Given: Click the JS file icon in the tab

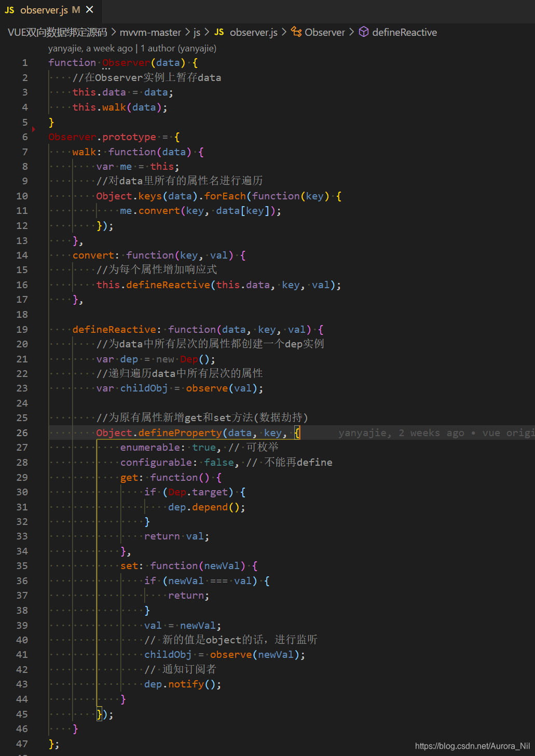Looking at the screenshot, I should pyautogui.click(x=9, y=10).
